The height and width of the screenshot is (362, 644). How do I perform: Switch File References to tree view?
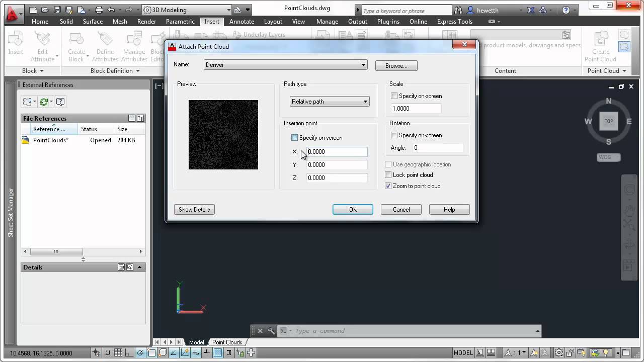pos(141,118)
